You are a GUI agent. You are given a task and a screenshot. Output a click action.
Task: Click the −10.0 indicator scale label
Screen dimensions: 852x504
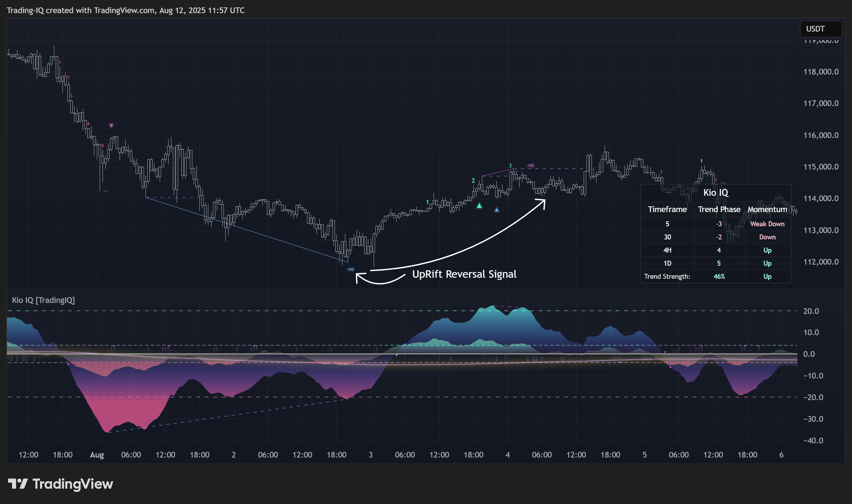coord(813,376)
